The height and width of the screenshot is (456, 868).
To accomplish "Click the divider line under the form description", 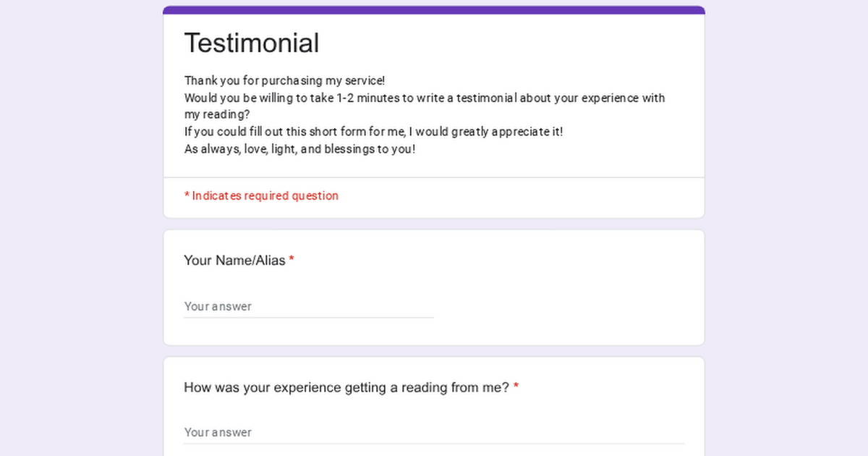I will (x=434, y=177).
